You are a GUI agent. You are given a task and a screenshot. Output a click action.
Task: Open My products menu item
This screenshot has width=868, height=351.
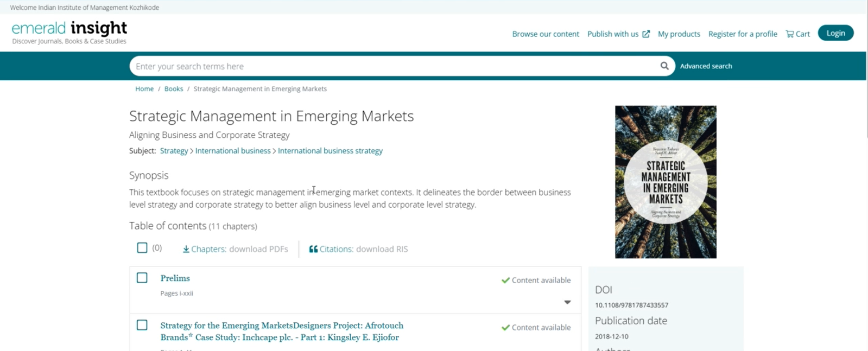tap(679, 34)
